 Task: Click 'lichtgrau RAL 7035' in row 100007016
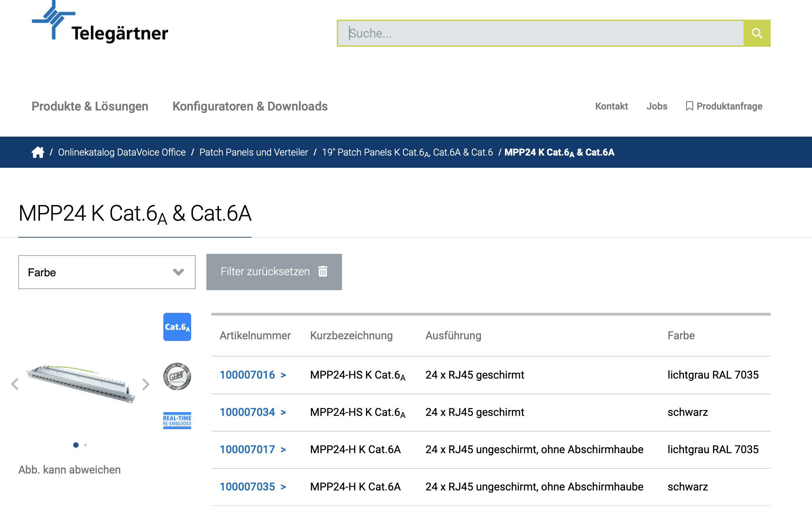point(713,375)
